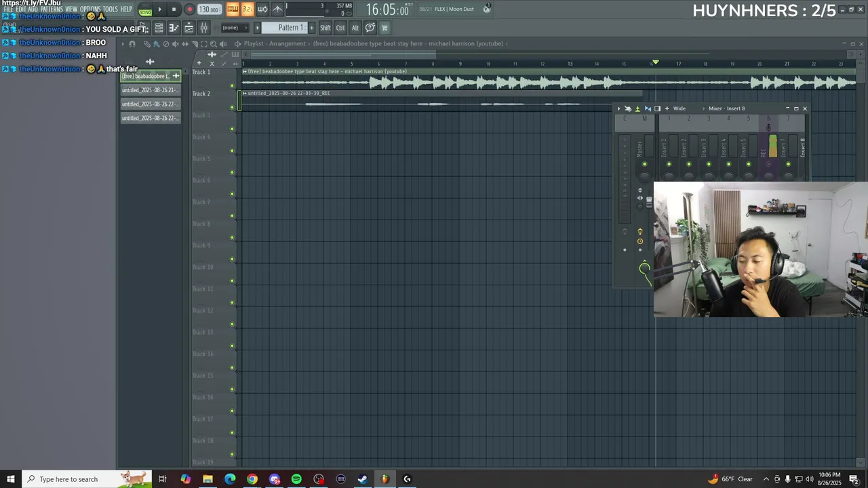Toggle the loop recording icon

(x=262, y=9)
